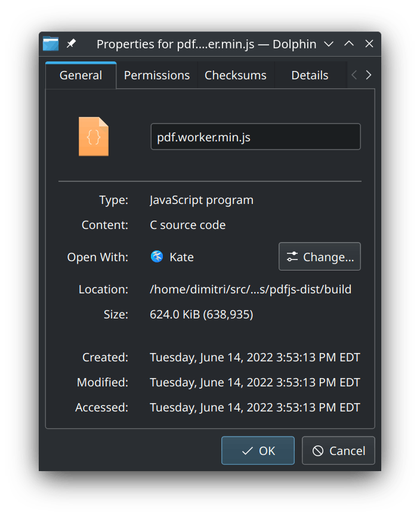Click the orange JavaScript file type icon
This screenshot has width=420, height=517.
point(94,137)
